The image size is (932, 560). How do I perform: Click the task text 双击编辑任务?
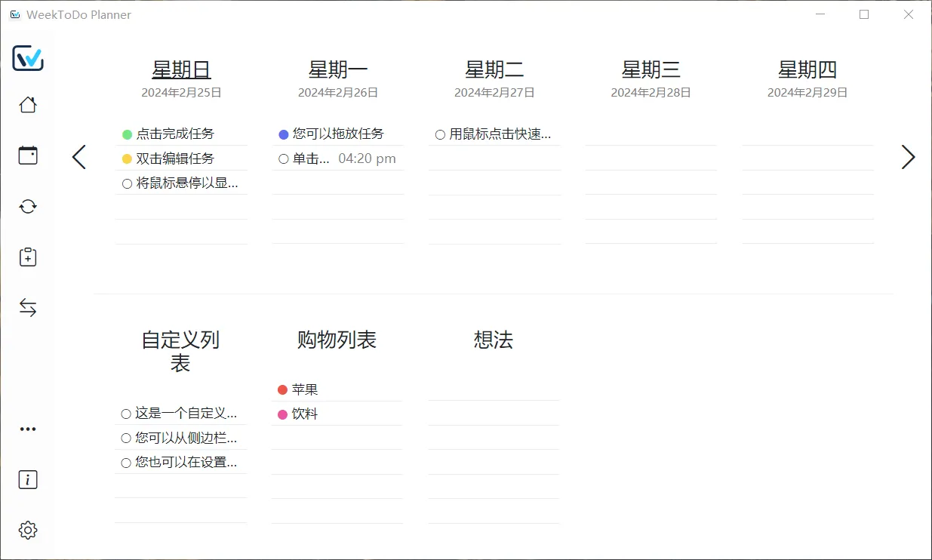tap(175, 158)
